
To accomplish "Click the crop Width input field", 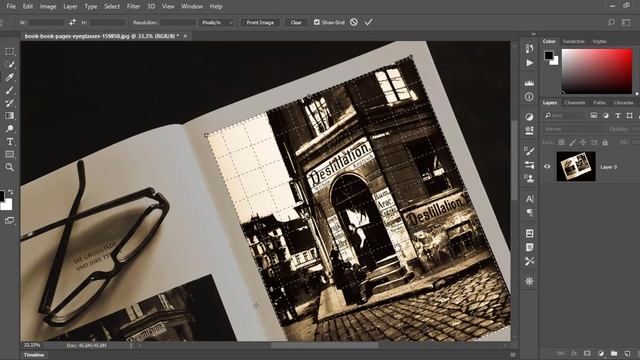I will coord(47,22).
